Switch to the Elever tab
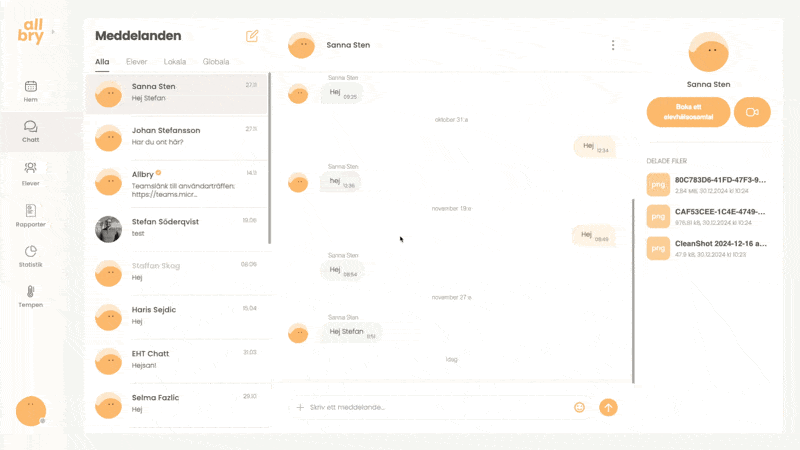This screenshot has width=800, height=450. coord(137,62)
